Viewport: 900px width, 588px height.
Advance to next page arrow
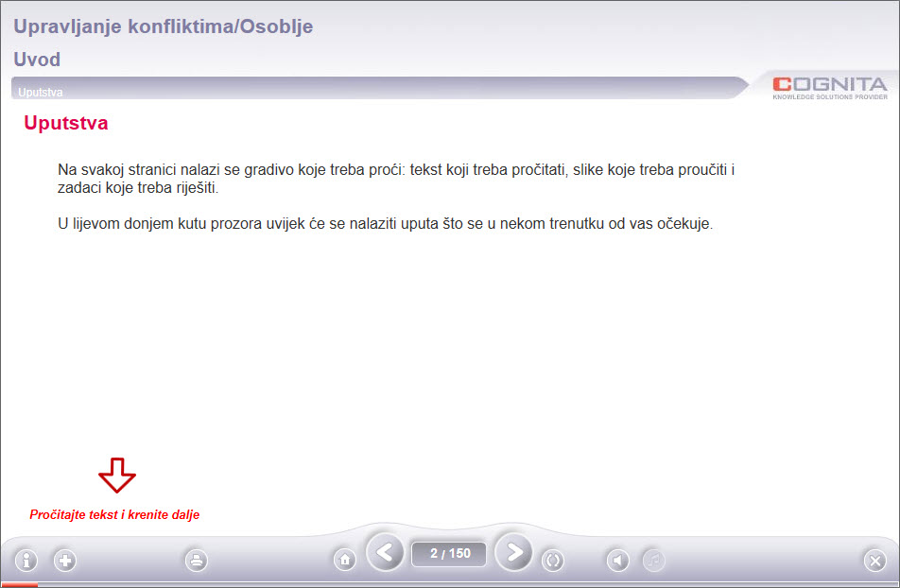[x=513, y=553]
